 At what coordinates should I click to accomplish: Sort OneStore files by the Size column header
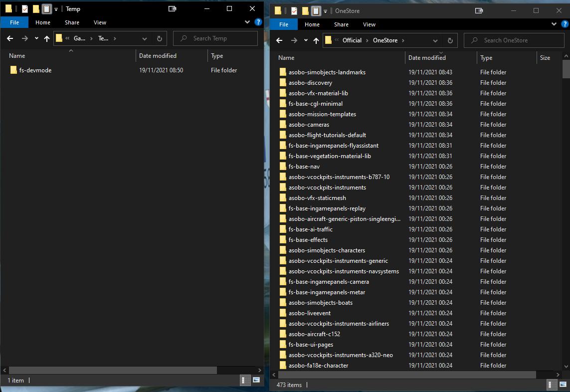click(x=545, y=57)
